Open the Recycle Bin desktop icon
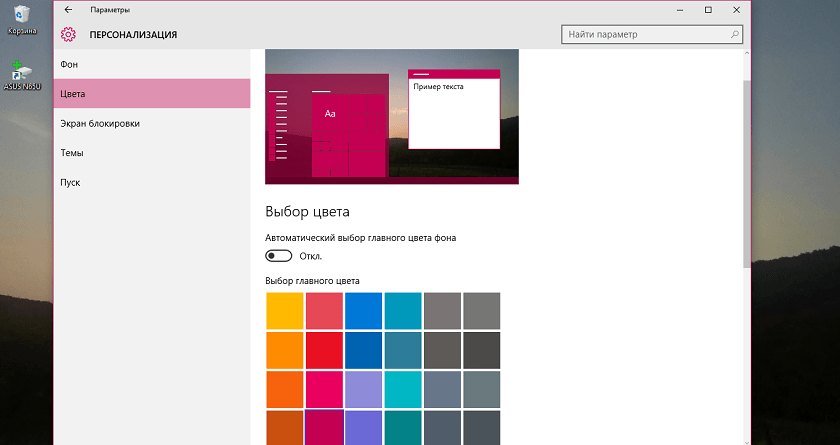 point(22,20)
